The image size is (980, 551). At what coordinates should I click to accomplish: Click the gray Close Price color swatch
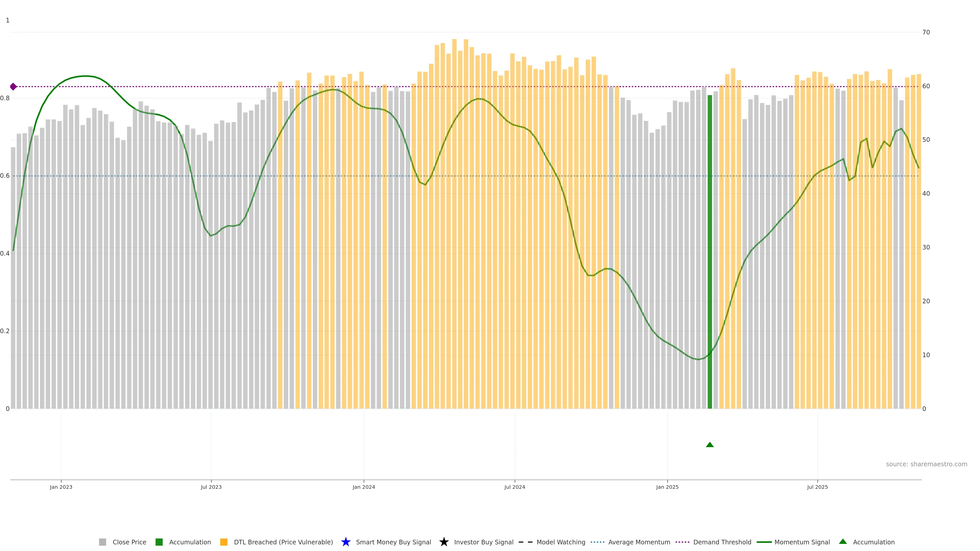click(102, 542)
